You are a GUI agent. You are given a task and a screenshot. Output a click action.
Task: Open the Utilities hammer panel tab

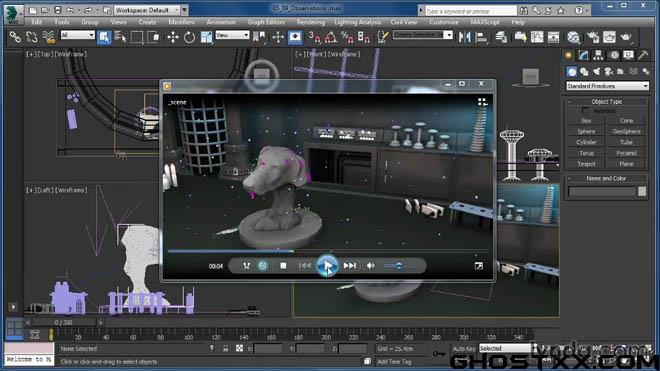(x=643, y=55)
